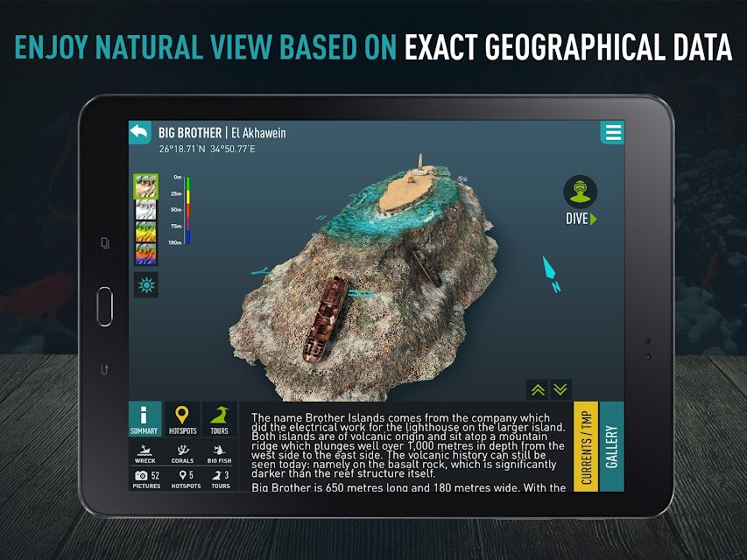Open the 5 Hotspots counter
The width and height of the screenshot is (747, 560).
[x=186, y=479]
